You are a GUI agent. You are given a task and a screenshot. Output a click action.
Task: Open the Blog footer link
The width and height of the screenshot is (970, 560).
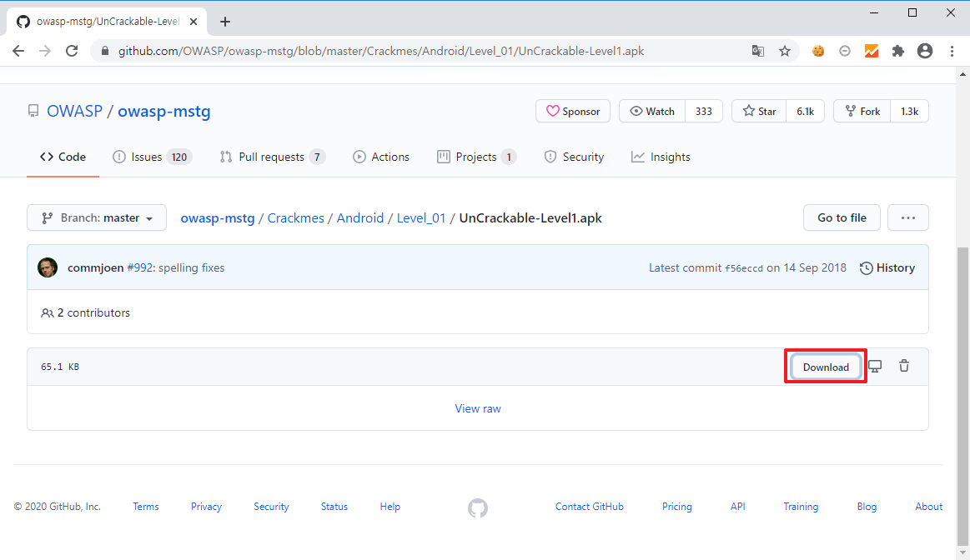click(867, 507)
